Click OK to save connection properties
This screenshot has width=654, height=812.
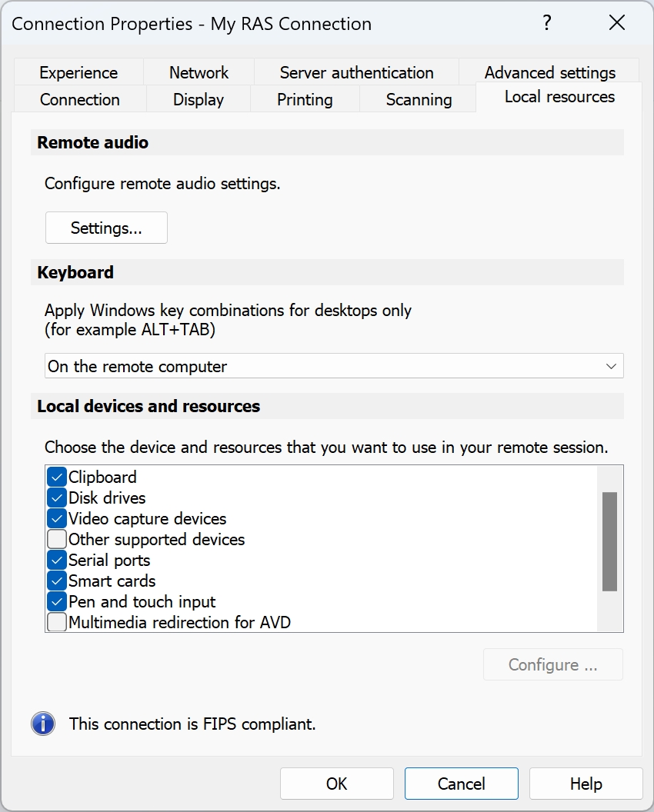click(x=336, y=784)
